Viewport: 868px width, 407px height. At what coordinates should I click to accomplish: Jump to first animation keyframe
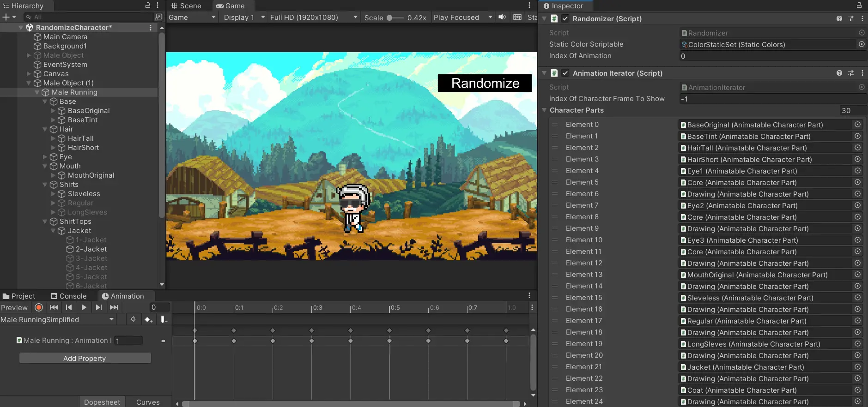point(54,307)
